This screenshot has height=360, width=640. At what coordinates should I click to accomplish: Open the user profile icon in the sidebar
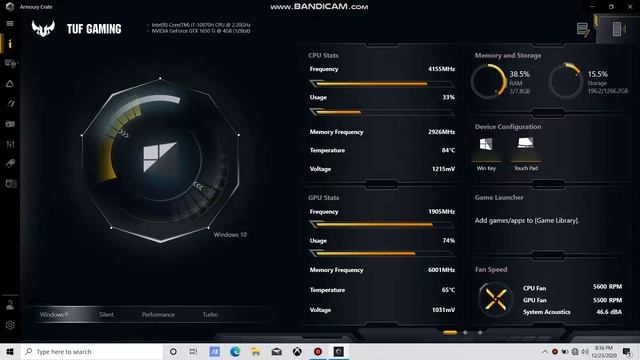point(10,305)
